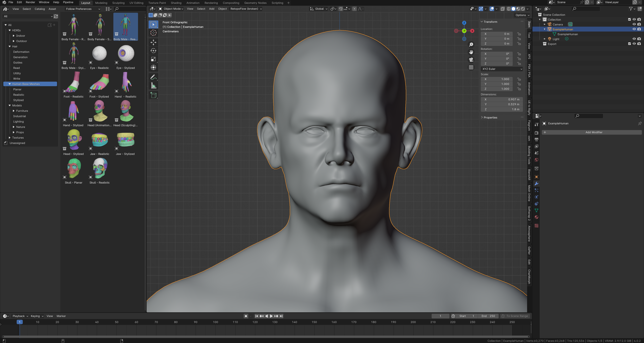Switch to the Sculpting workspace tab
This screenshot has height=343, width=644.
[118, 3]
